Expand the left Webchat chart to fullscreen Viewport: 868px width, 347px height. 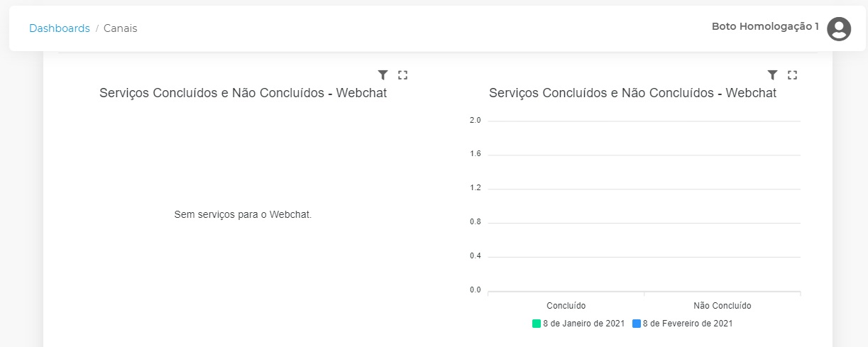tap(402, 75)
